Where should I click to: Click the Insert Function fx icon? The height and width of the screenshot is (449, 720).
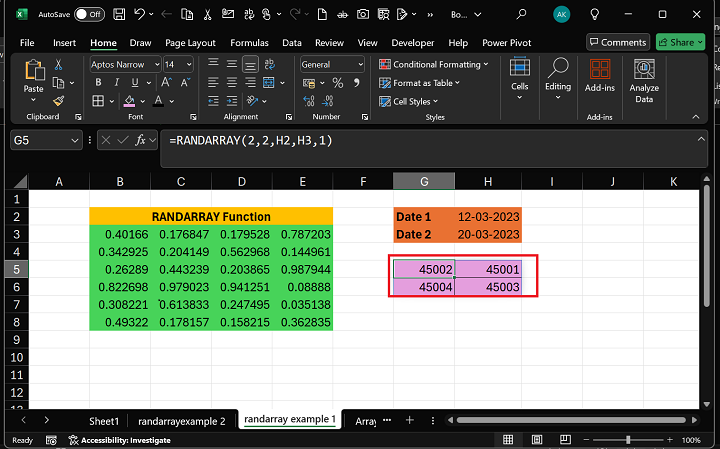(x=141, y=141)
